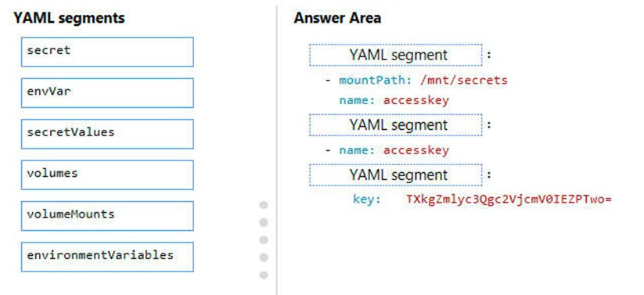Image resolution: width=644 pixels, height=295 pixels.
Task: Click the /mnt/secrets mountPath value
Action: point(464,80)
